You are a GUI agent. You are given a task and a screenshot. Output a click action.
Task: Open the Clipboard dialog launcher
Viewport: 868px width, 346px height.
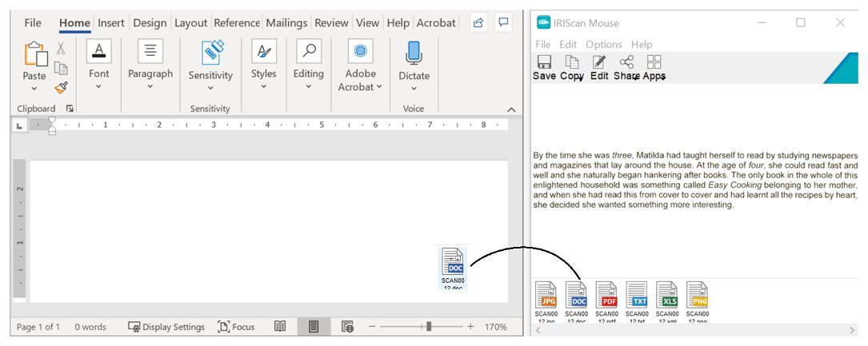pos(70,109)
